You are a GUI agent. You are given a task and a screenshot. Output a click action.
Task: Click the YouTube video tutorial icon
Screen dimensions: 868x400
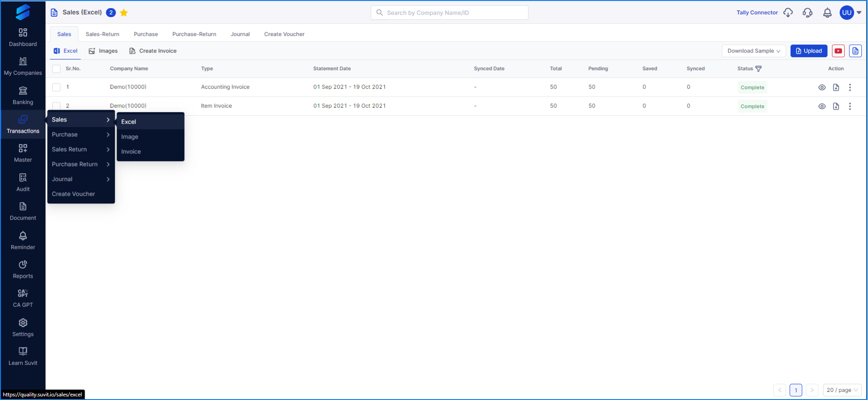tap(838, 51)
